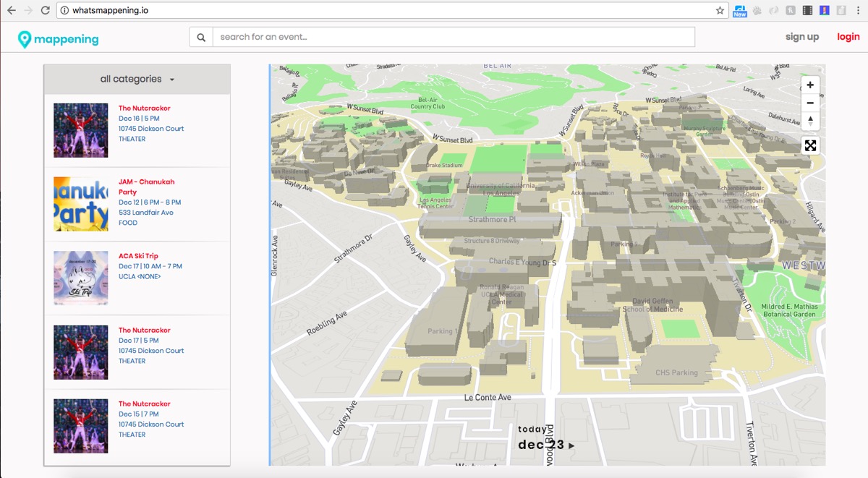Click David Geffen School of Medicine label
This screenshot has width=868, height=478.
653,305
